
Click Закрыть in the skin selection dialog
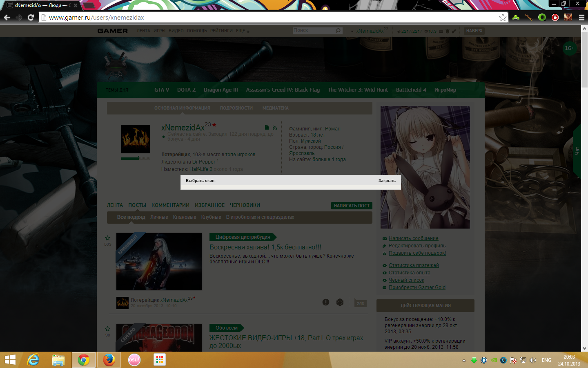387,180
